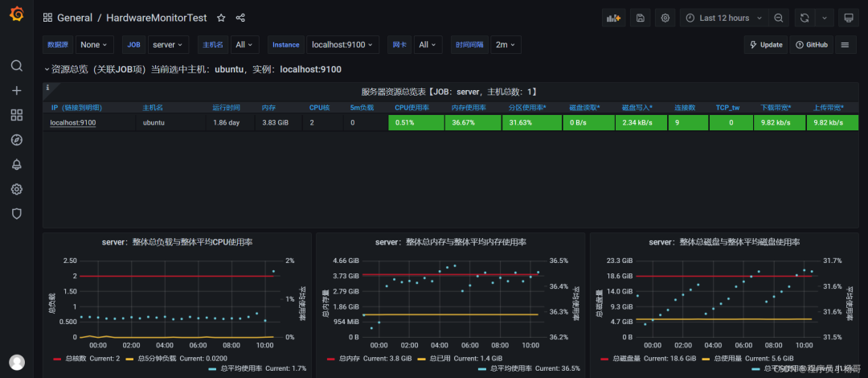Open the Explore compass icon
The width and height of the screenshot is (868, 378).
pyautogui.click(x=17, y=140)
